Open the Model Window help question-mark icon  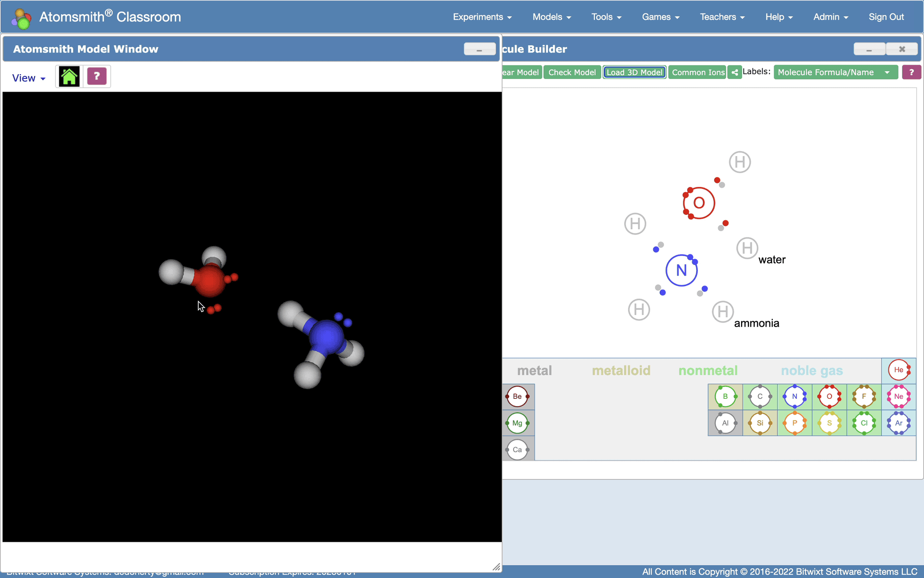point(97,76)
